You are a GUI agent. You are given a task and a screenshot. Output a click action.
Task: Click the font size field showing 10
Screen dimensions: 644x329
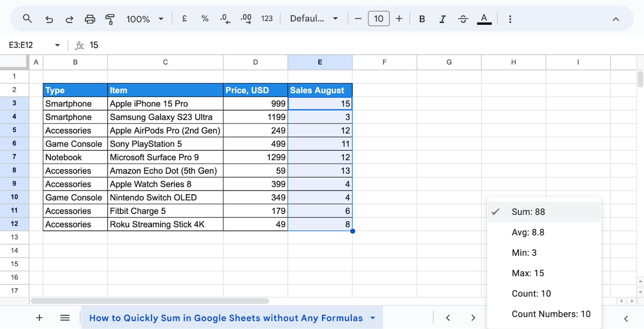tap(379, 19)
